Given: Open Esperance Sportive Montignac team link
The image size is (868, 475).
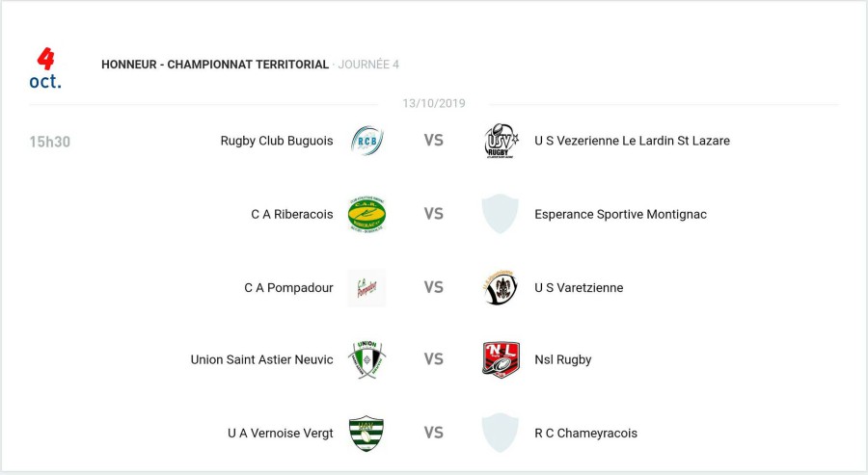Looking at the screenshot, I should pyautogui.click(x=620, y=214).
